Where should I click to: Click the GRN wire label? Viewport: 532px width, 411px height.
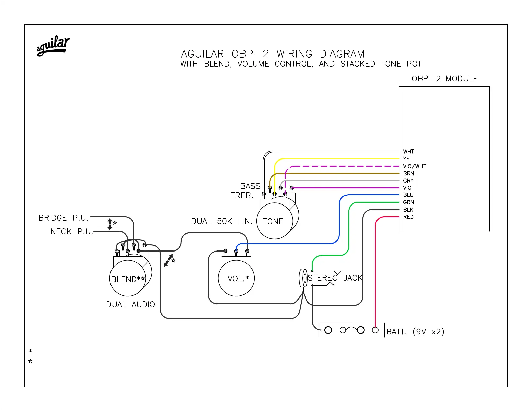coord(408,202)
